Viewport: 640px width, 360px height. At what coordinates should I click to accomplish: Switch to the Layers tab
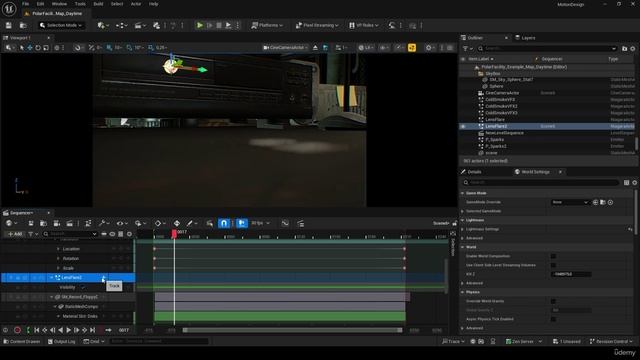[525, 38]
